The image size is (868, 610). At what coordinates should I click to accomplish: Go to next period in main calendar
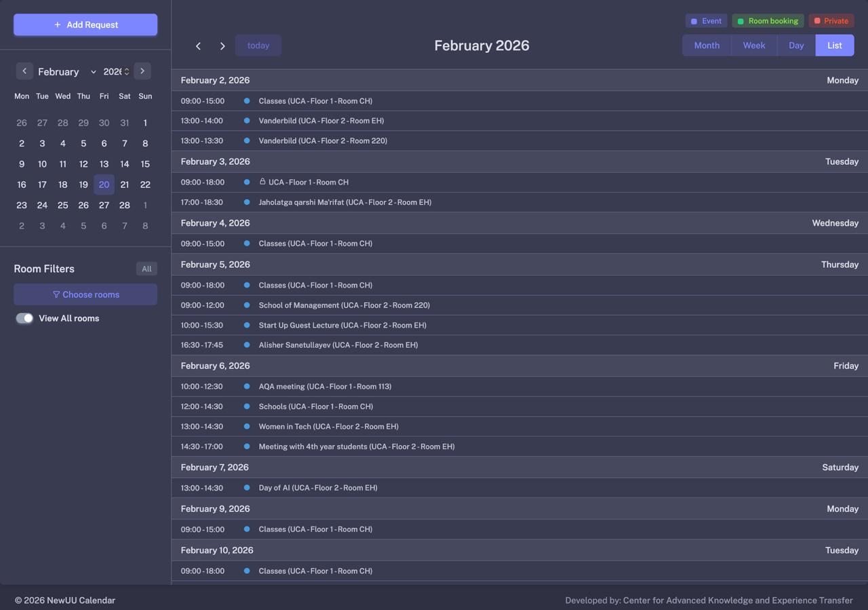click(x=222, y=46)
